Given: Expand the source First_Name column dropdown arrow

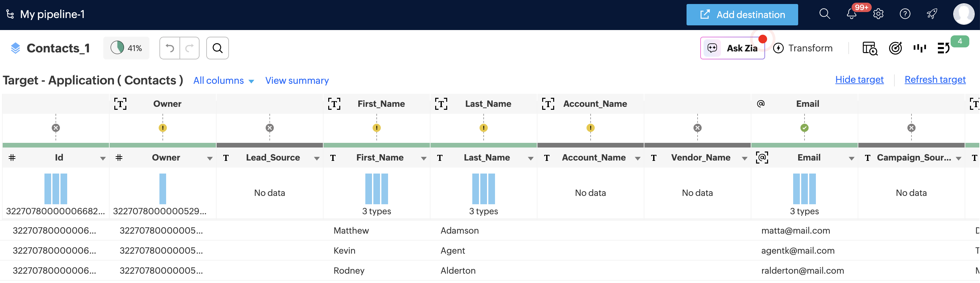Looking at the screenshot, I should pos(423,159).
